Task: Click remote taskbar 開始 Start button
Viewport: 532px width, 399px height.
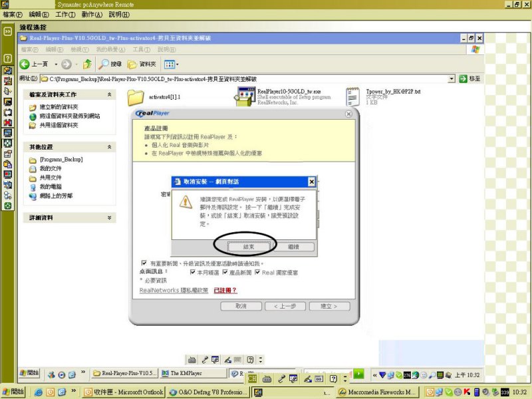Action: 29,373
